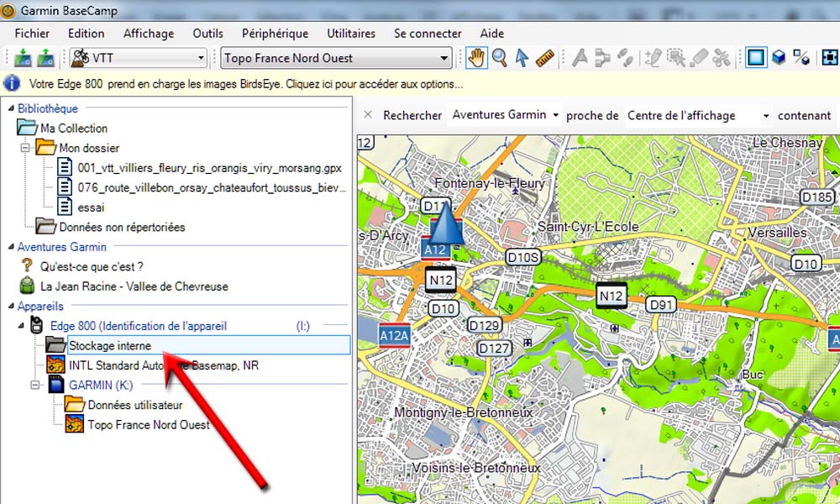840x504 pixels.
Task: Select the essai list item
Action: click(x=91, y=207)
